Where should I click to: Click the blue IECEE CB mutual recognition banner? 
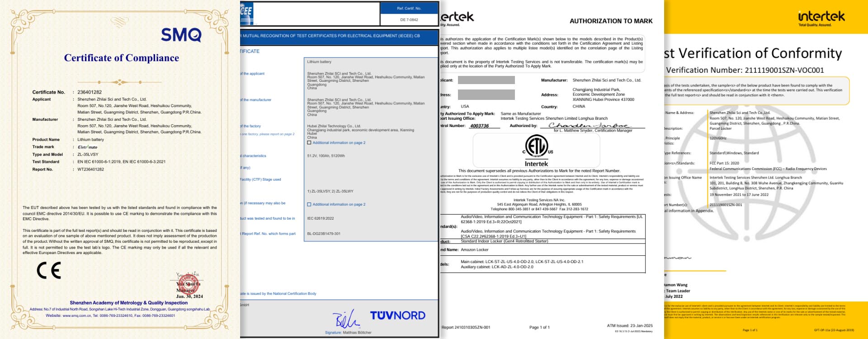pyautogui.click(x=339, y=36)
